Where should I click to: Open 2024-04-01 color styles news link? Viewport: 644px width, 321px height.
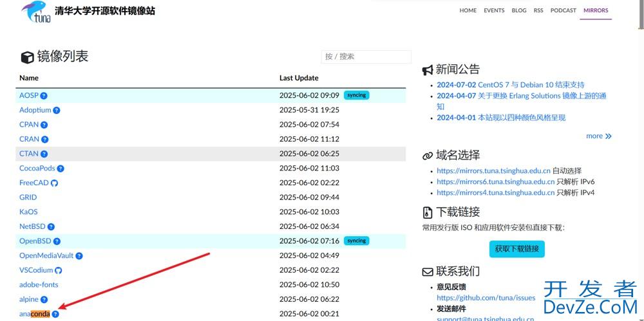pos(501,118)
